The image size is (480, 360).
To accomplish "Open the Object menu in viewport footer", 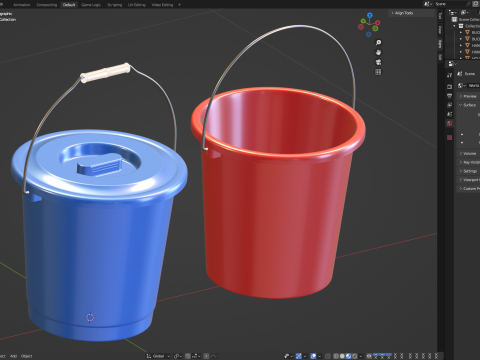I will pos(27,356).
